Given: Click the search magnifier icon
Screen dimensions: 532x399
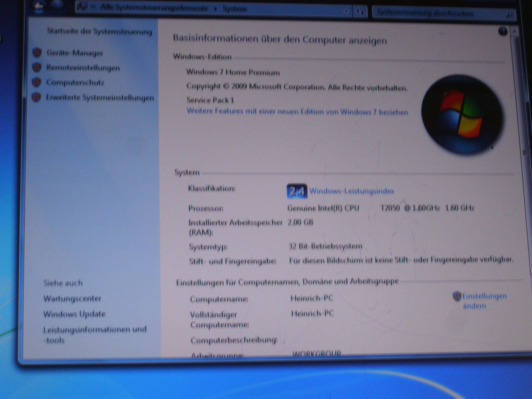Looking at the screenshot, I should 509,14.
